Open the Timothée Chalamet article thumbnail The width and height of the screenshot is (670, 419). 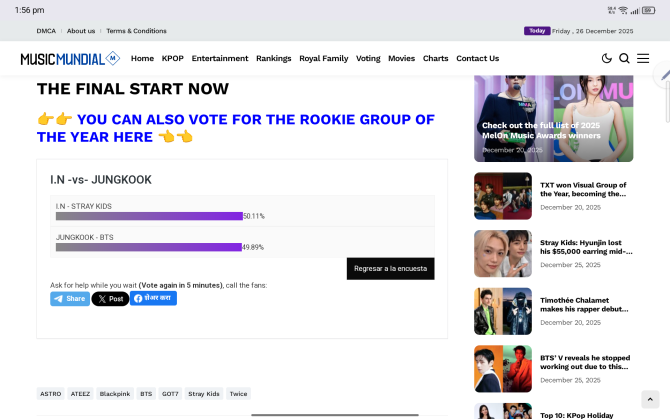tap(503, 311)
